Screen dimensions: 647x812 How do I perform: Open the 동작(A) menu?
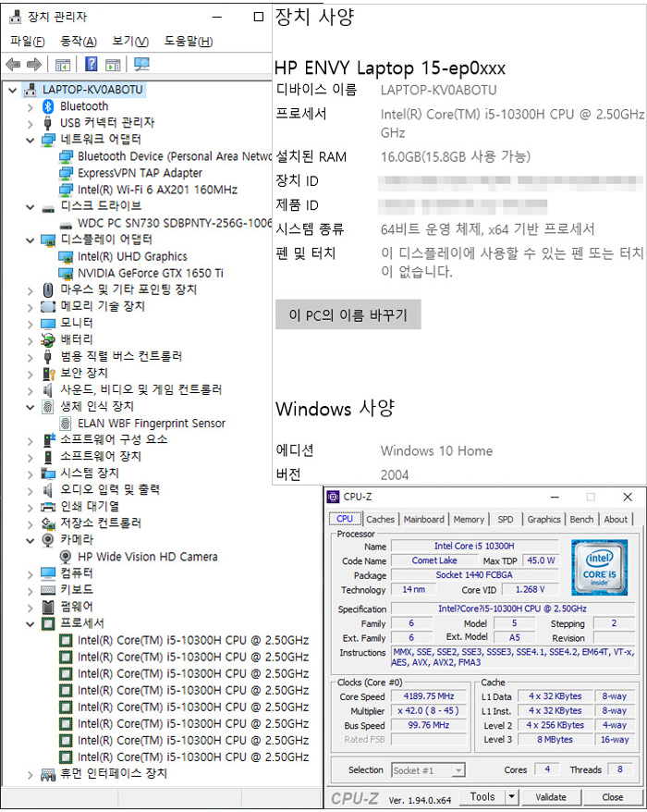click(79, 41)
